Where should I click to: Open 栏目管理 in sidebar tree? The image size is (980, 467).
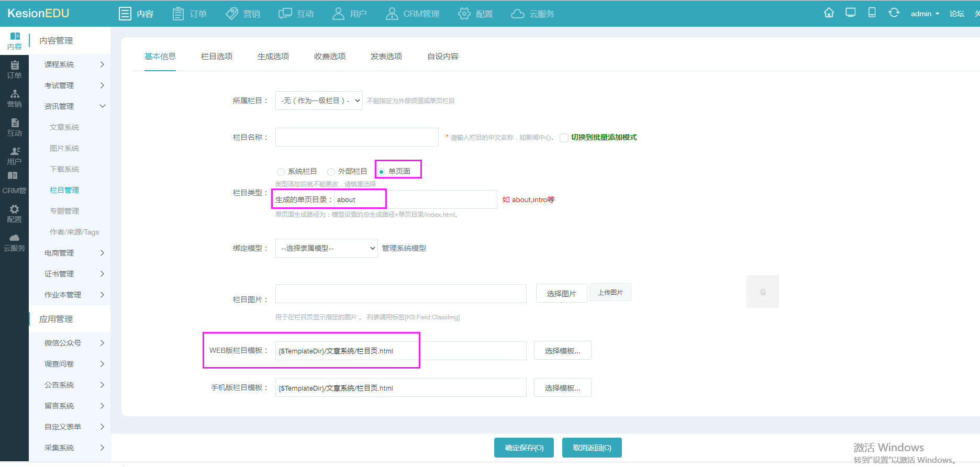[x=64, y=190]
